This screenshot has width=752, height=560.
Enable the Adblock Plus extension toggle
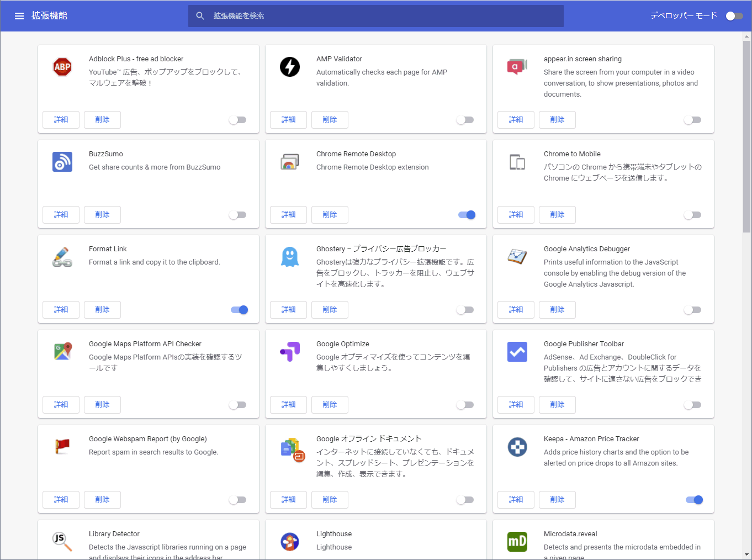pyautogui.click(x=238, y=120)
